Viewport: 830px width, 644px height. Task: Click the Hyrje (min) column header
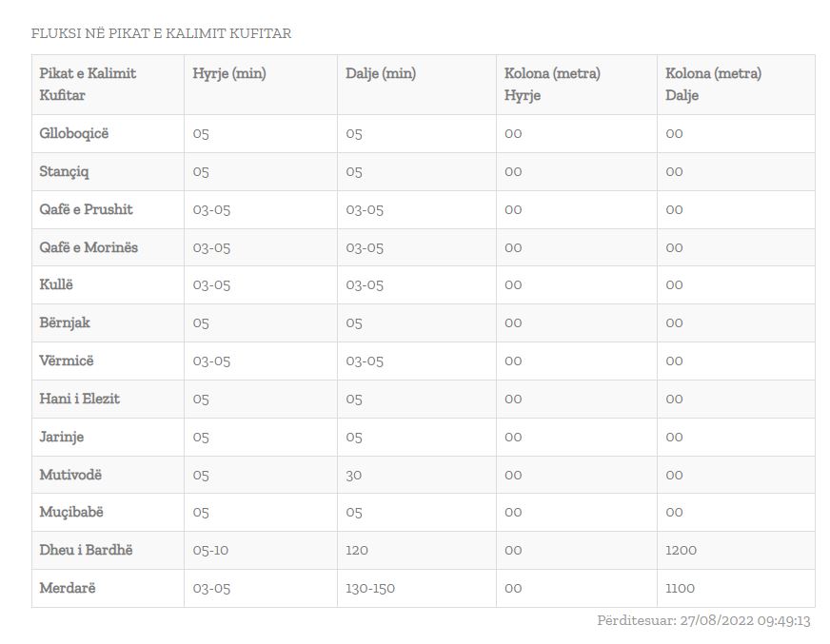pos(229,73)
